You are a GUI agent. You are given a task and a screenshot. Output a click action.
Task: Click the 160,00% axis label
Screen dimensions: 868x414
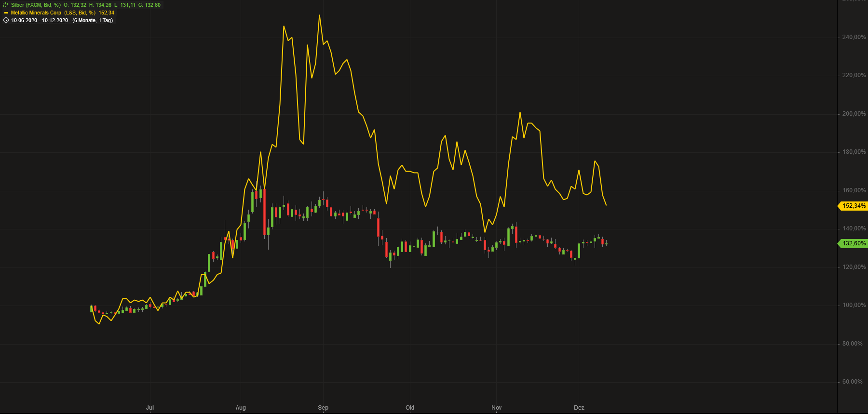point(854,190)
